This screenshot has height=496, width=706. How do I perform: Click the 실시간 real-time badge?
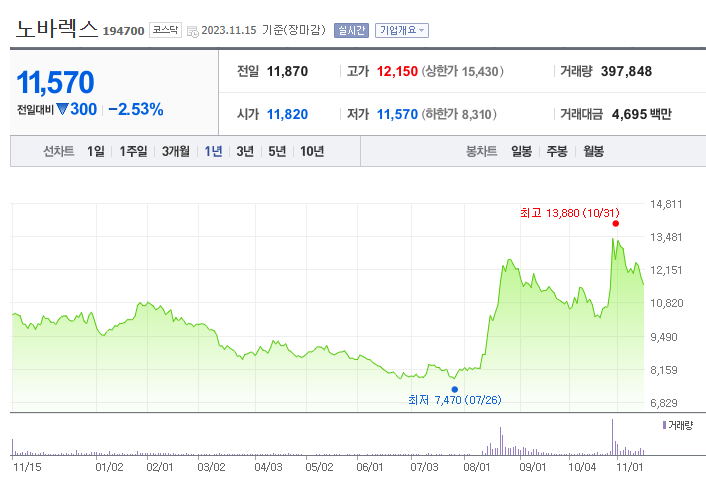[x=351, y=31]
